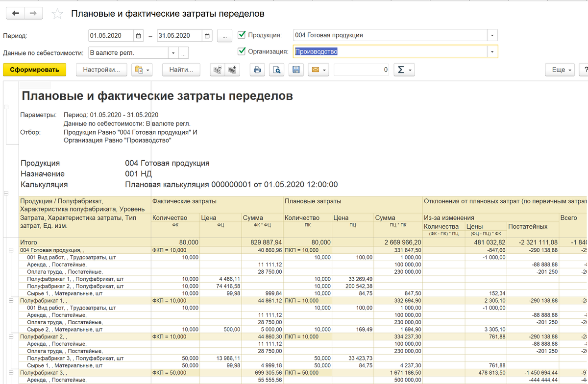
Task: Click into the end date field
Action: (x=180, y=36)
